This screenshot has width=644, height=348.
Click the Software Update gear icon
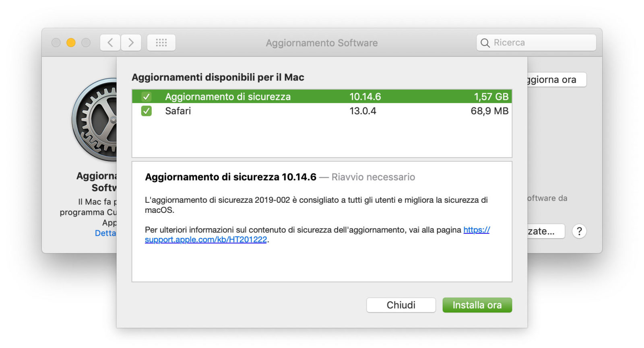(x=95, y=119)
